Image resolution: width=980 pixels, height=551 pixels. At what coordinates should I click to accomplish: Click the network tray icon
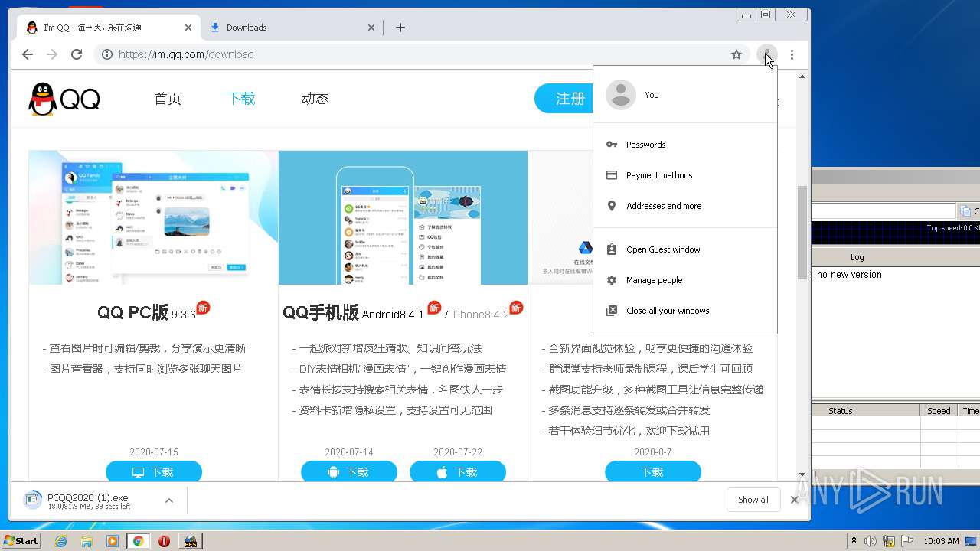pyautogui.click(x=890, y=541)
